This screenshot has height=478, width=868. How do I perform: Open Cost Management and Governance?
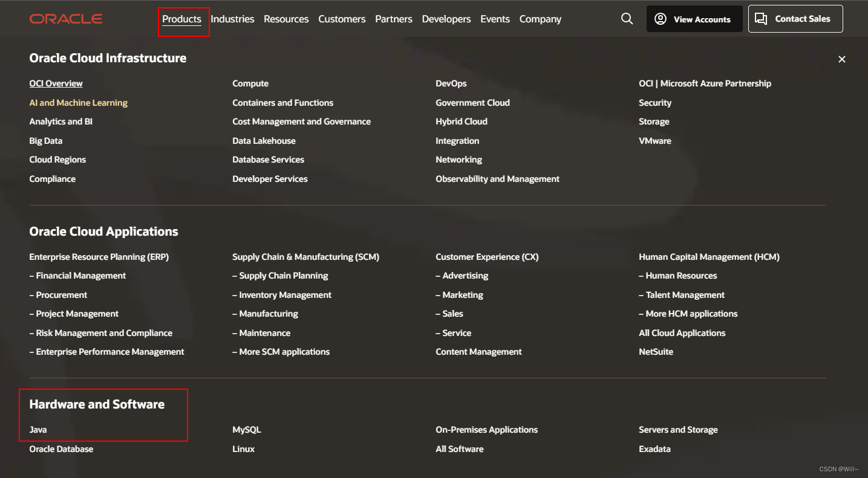(302, 121)
